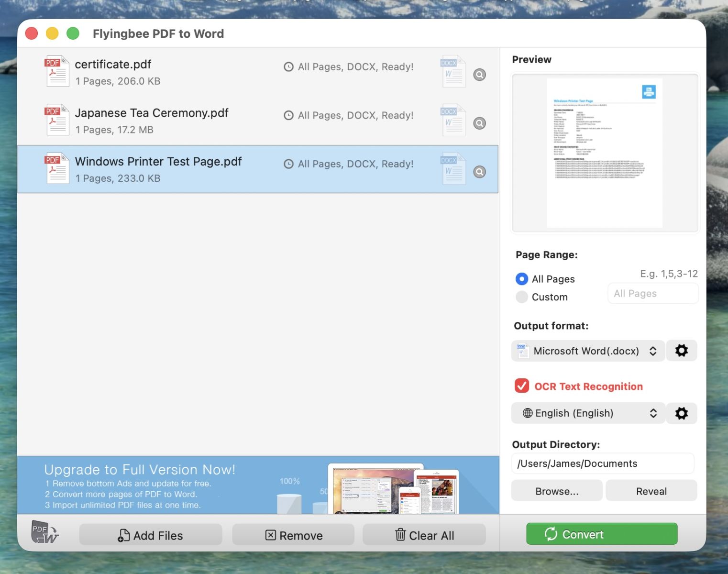
Task: Click the DOCX output icon for Windows Printer Test Page.pdf
Action: point(452,169)
